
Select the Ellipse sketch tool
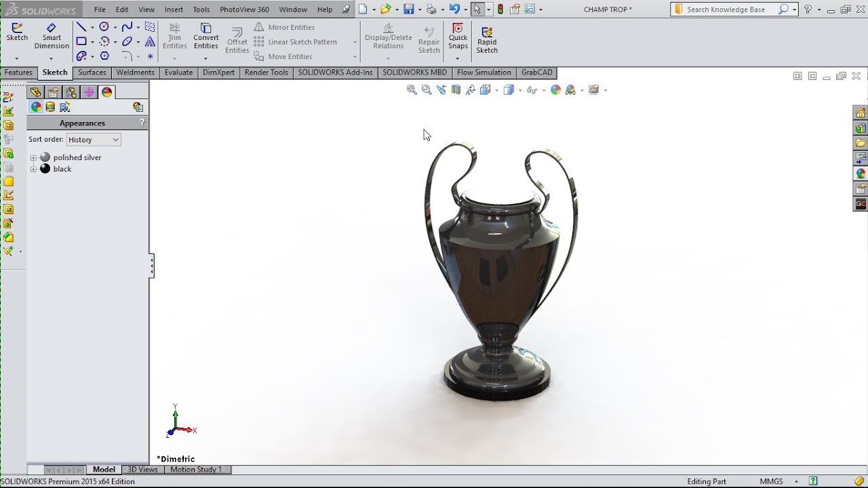pyautogui.click(x=127, y=41)
